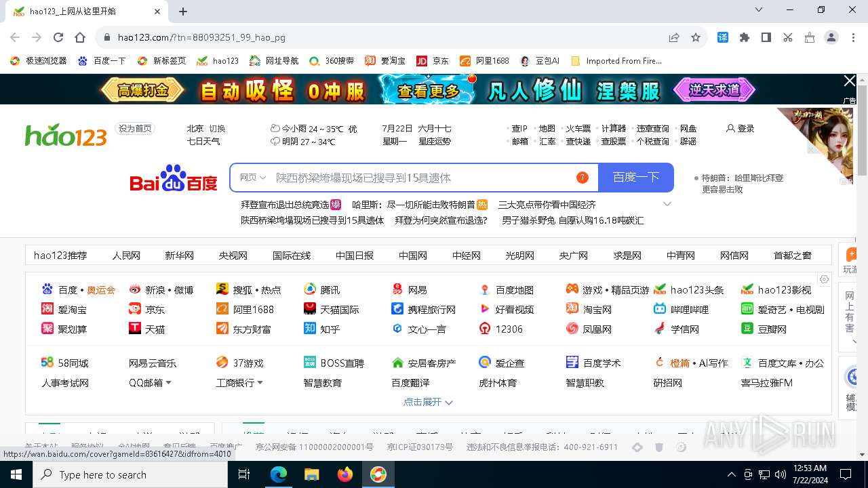The height and width of the screenshot is (488, 868).
Task: Open Microsoft Edge from the taskbar
Action: [x=279, y=474]
